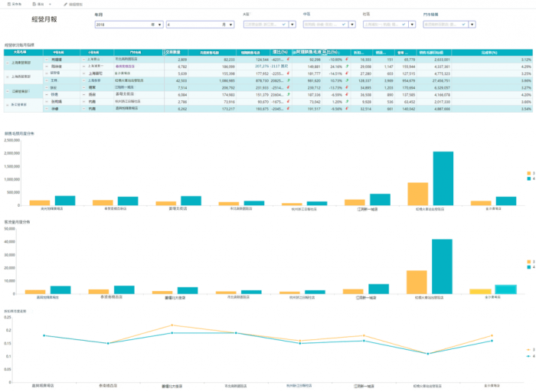Click the checkmark in the store filter box

pos(463,24)
